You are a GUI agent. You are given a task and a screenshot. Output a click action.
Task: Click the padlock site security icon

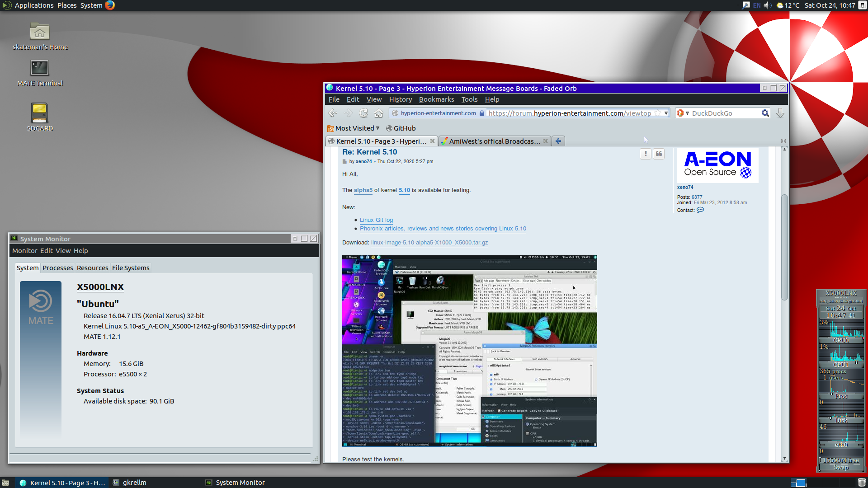tap(482, 113)
